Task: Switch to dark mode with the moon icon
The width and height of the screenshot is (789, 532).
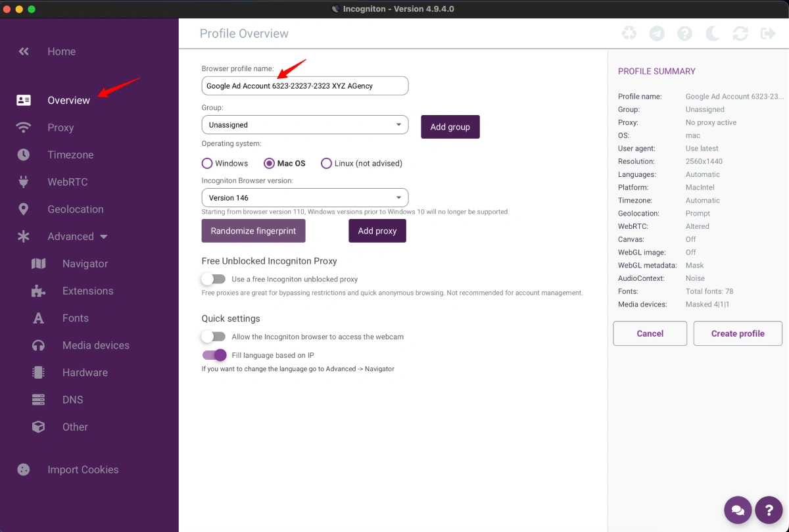Action: point(713,33)
